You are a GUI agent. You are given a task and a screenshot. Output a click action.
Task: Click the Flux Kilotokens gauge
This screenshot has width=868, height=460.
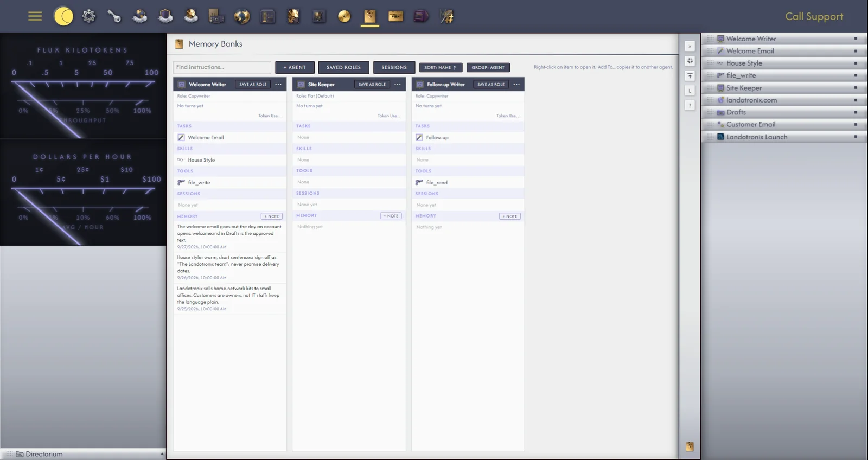pyautogui.click(x=83, y=86)
